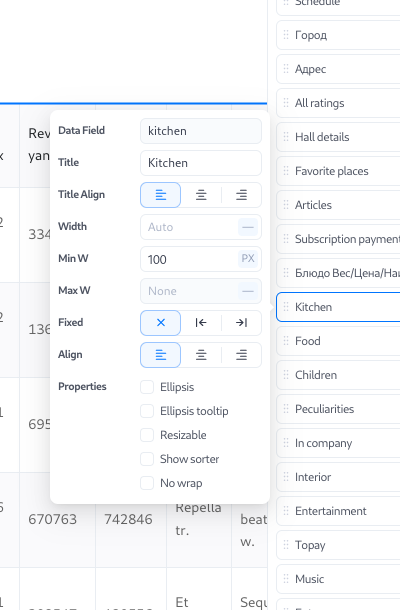Image resolution: width=400 pixels, height=610 pixels.
Task: Fix column to the right edge
Action: pos(241,323)
